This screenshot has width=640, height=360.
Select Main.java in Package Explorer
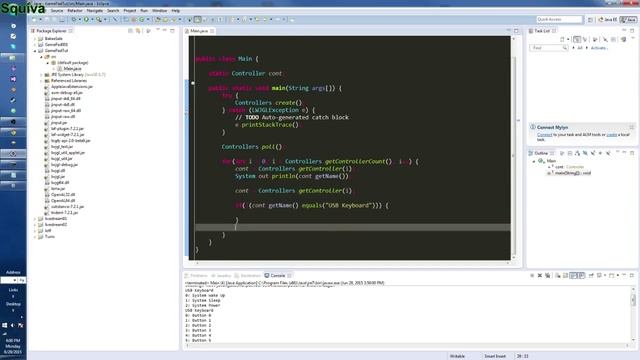pyautogui.click(x=72, y=69)
